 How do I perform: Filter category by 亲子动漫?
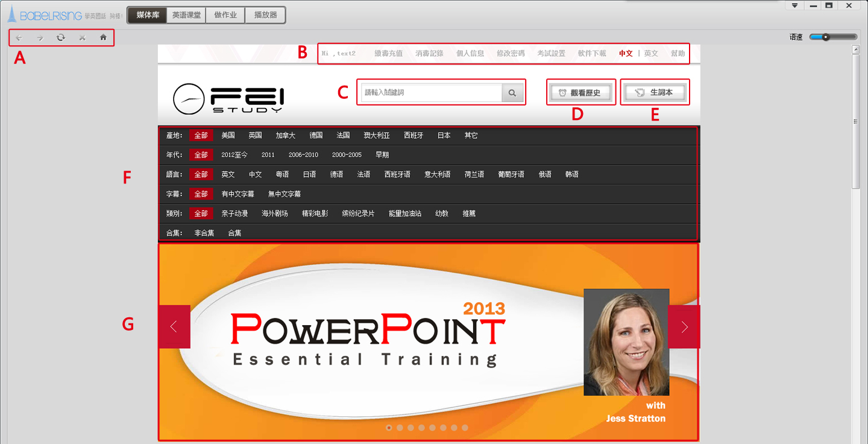234,214
